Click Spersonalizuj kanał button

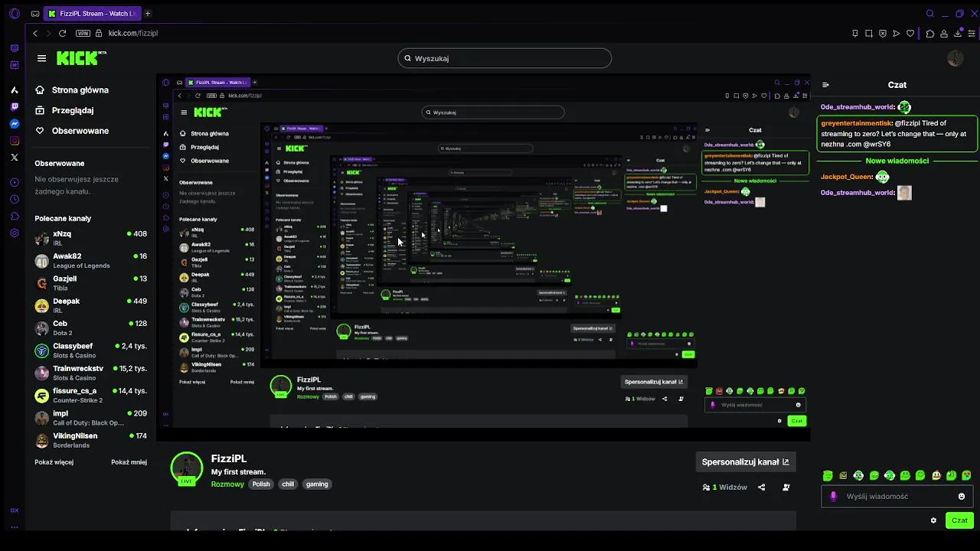point(745,462)
